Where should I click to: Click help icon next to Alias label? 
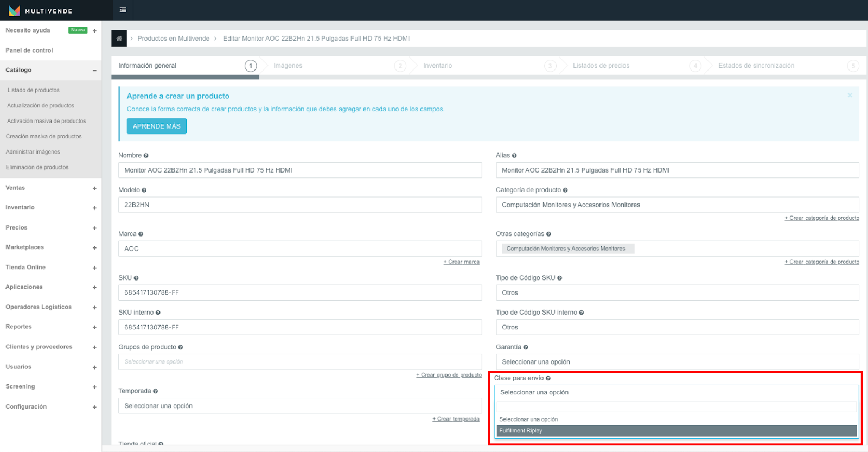(x=514, y=156)
